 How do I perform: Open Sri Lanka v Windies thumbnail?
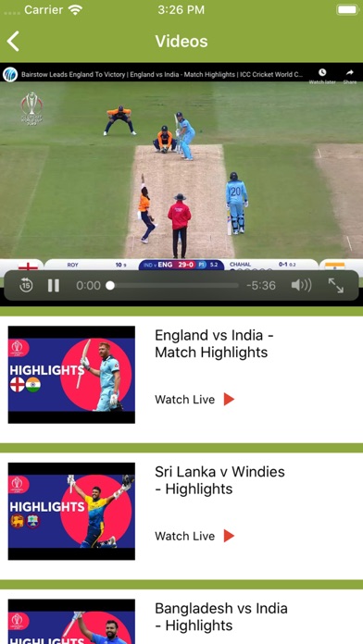(71, 512)
